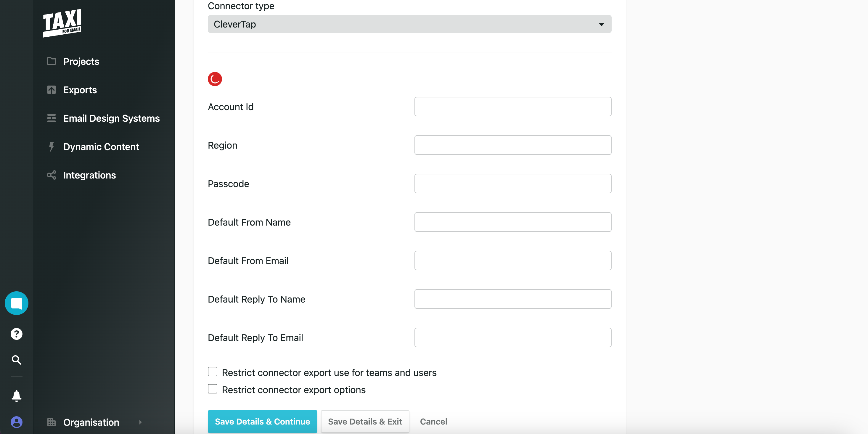This screenshot has height=434, width=868.
Task: Click the Exports icon in sidebar
Action: click(51, 90)
